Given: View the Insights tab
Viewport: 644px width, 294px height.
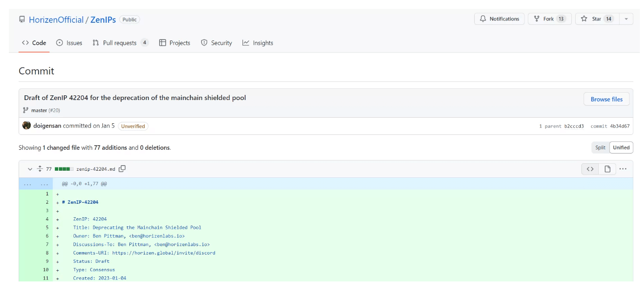Looking at the screenshot, I should click(x=258, y=43).
